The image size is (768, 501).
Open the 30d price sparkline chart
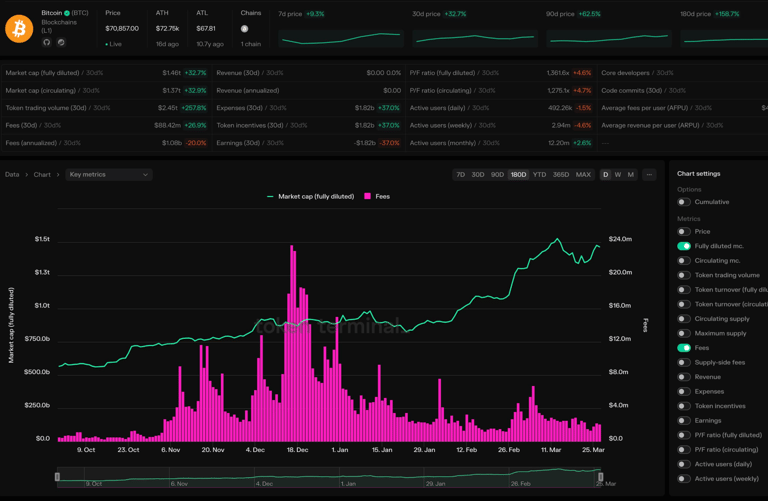pyautogui.click(x=475, y=38)
